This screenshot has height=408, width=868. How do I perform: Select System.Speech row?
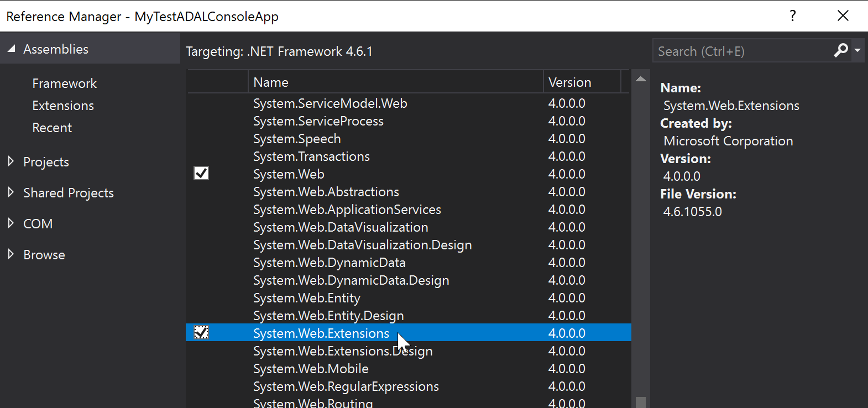point(408,139)
